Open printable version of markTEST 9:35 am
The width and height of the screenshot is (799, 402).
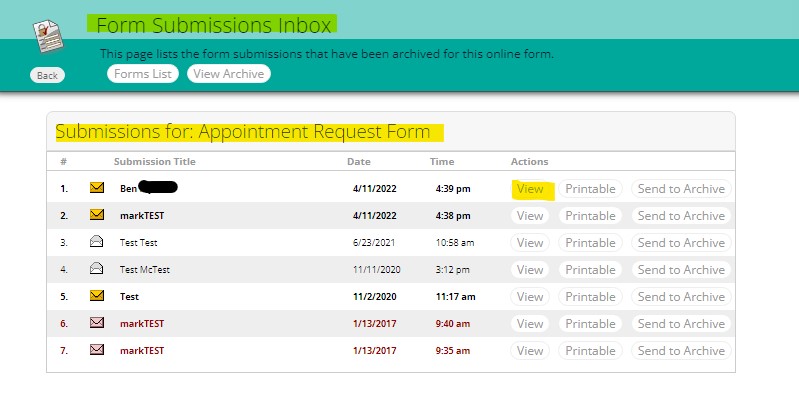(590, 351)
